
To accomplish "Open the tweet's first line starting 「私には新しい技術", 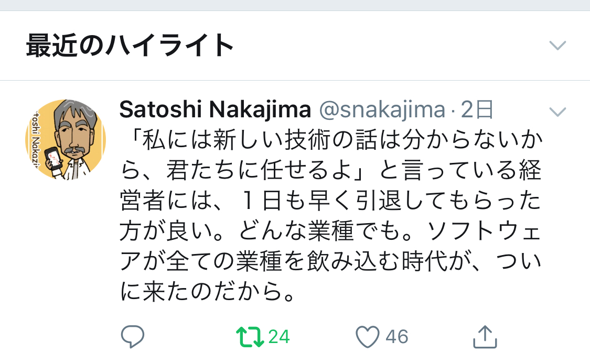I will click(x=330, y=140).
